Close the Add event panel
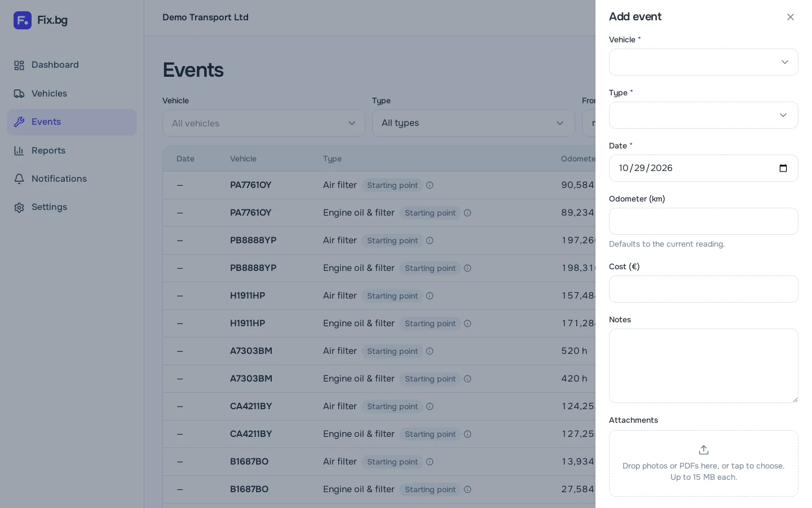Image resolution: width=812 pixels, height=508 pixels. pos(791,17)
